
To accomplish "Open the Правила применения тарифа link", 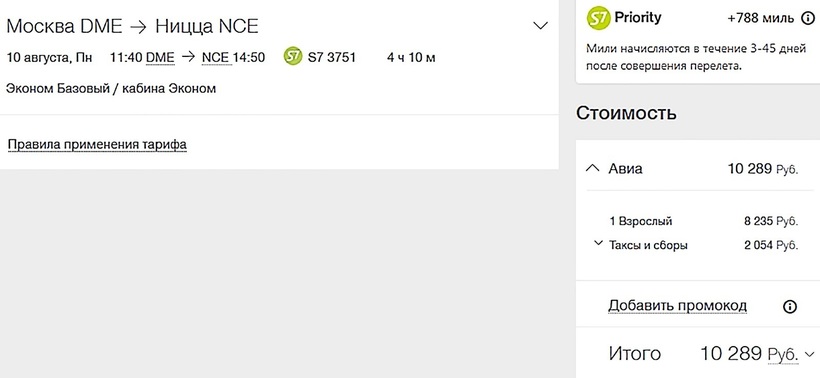I will point(97,144).
